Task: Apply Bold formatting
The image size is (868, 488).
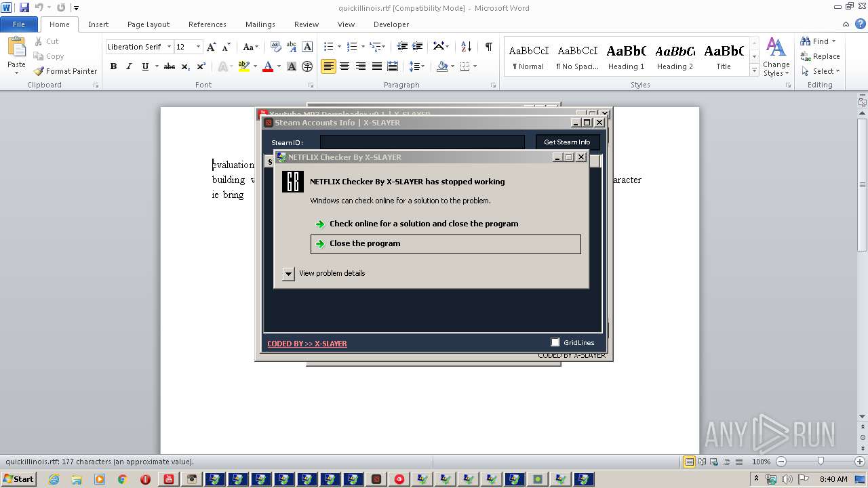Action: pos(113,66)
